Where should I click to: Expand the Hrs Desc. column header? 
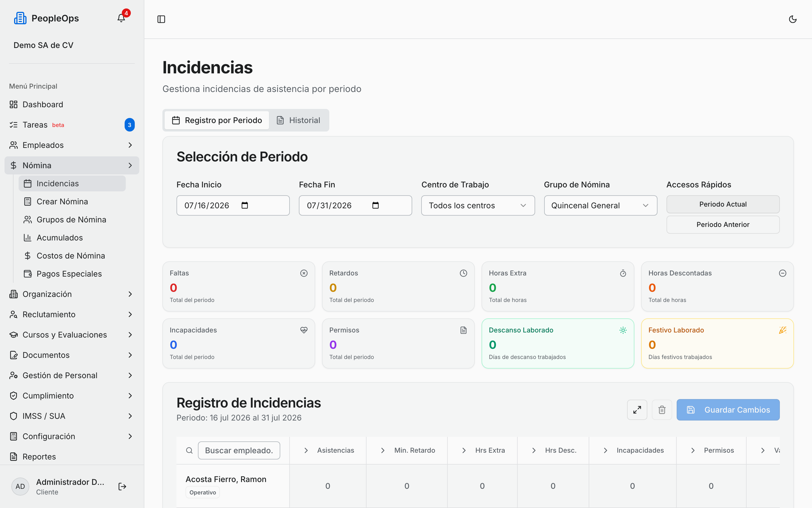point(554,450)
